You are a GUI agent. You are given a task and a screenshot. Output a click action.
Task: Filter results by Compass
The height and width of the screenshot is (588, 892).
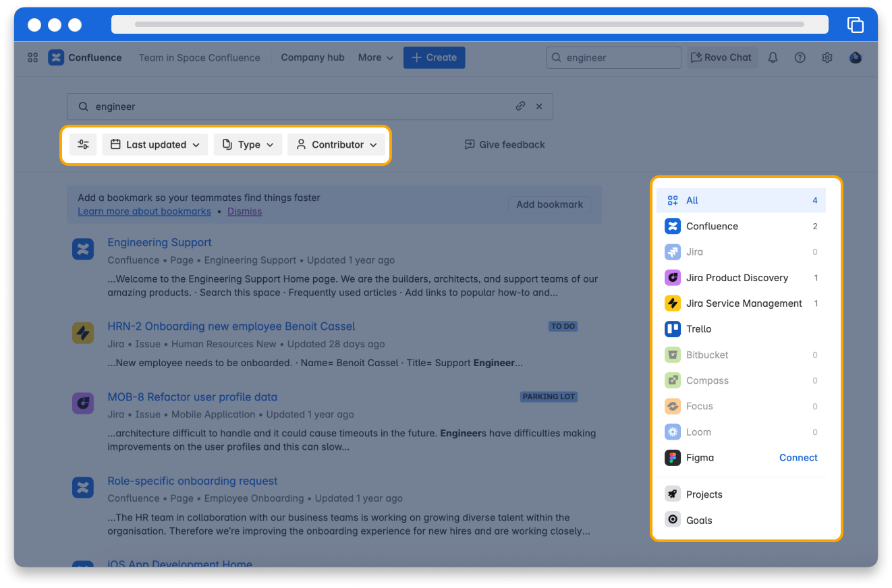coord(741,380)
